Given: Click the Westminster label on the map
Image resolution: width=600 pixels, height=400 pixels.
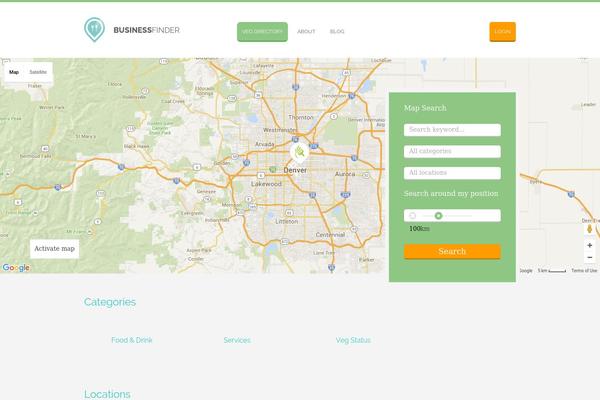Looking at the screenshot, I should 279,130.
